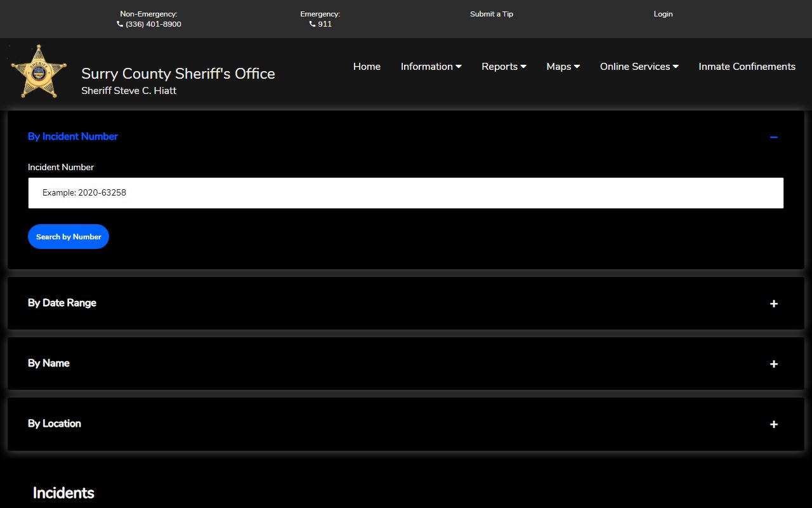
Task: Expand By Name plus icon
Action: [x=773, y=364]
